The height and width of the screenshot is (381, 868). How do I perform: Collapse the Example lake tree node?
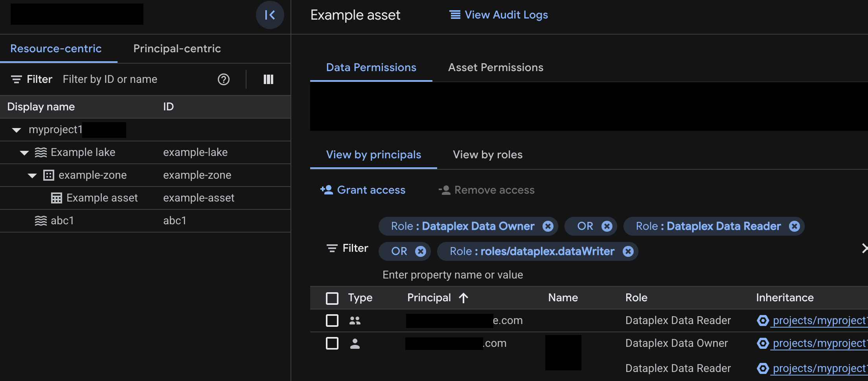point(24,152)
